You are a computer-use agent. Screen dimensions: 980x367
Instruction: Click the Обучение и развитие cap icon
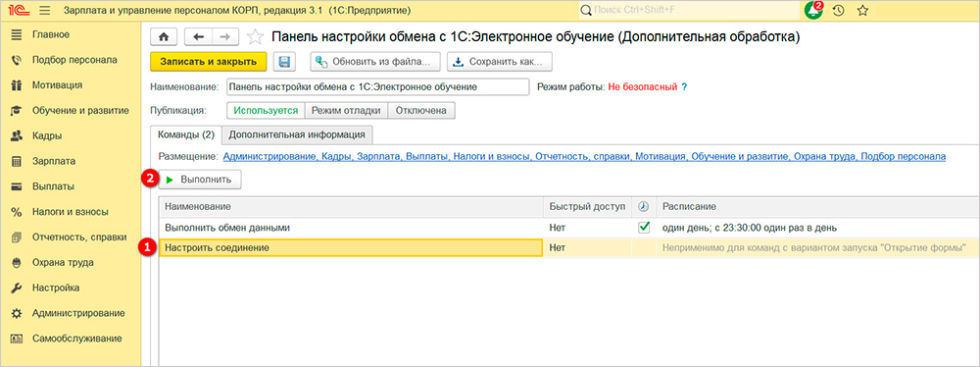click(x=17, y=111)
